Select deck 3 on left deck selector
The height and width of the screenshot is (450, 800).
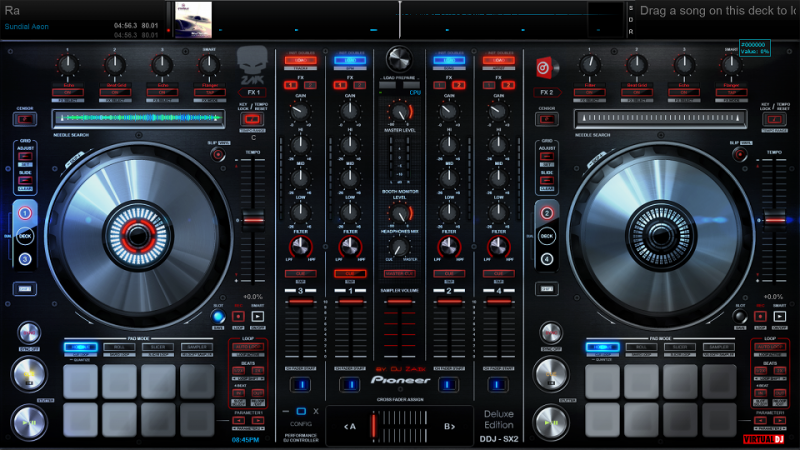(x=24, y=259)
